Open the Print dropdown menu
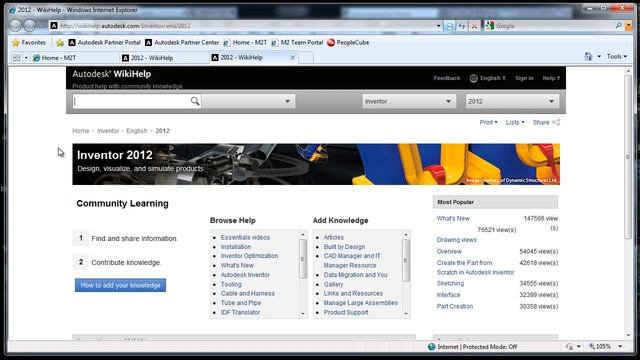 (489, 122)
